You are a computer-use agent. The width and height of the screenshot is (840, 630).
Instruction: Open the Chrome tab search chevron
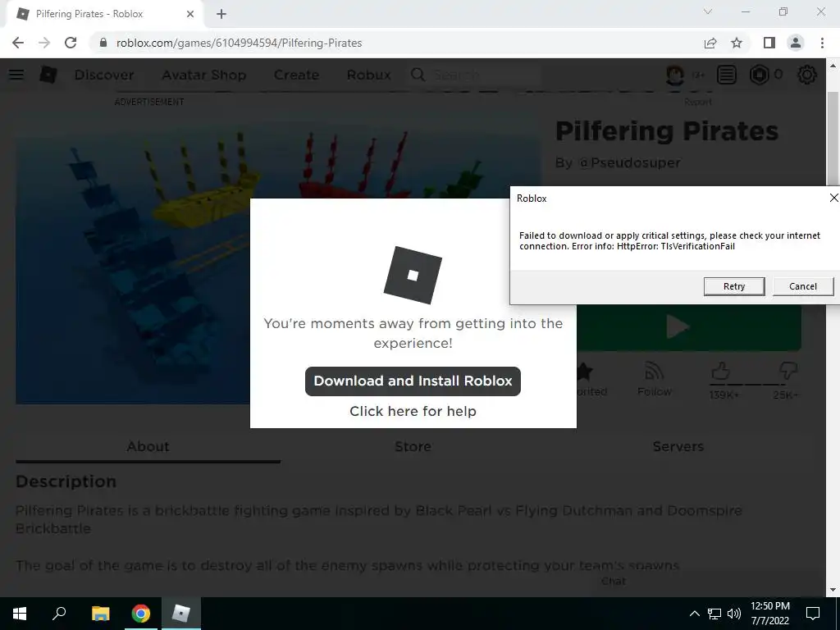(x=708, y=11)
